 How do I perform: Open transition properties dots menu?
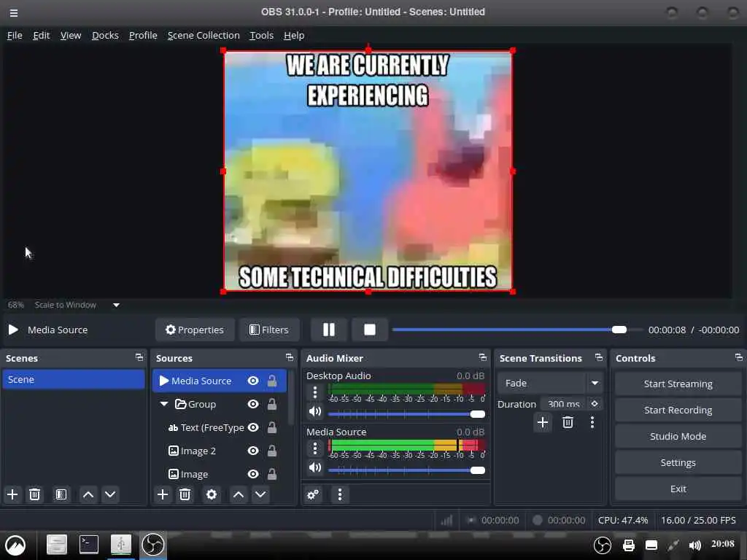coord(592,422)
